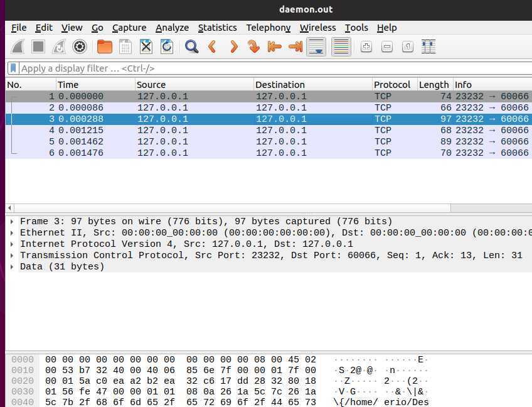The width and height of the screenshot is (532, 407).
Task: Click the save capture file icon
Action: [x=125, y=46]
